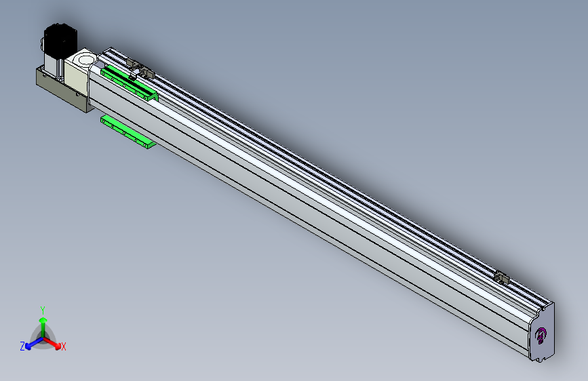
Task: Select the black motor on the actuator
Action: point(60,40)
